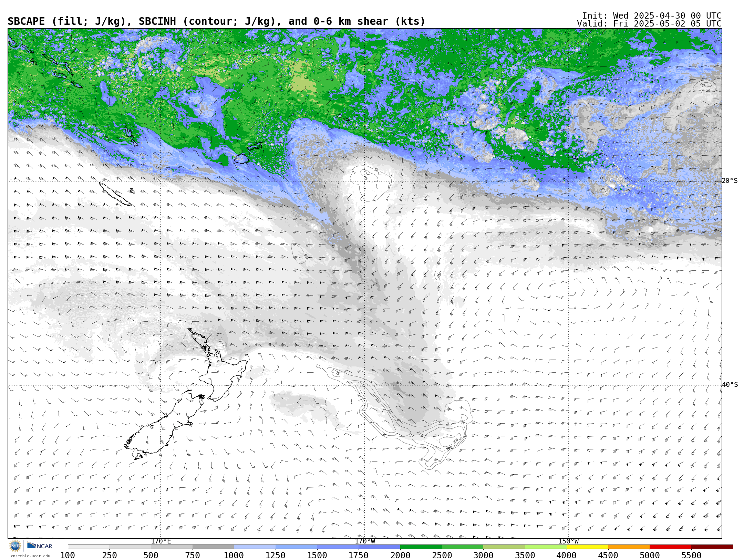This screenshot has width=744, height=560.
Task: Select the 4500–5000 orange colorbar swatch
Action: click(629, 547)
